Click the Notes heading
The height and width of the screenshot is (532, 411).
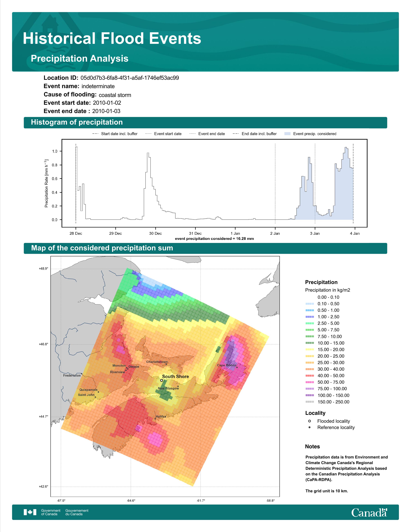pos(312,447)
